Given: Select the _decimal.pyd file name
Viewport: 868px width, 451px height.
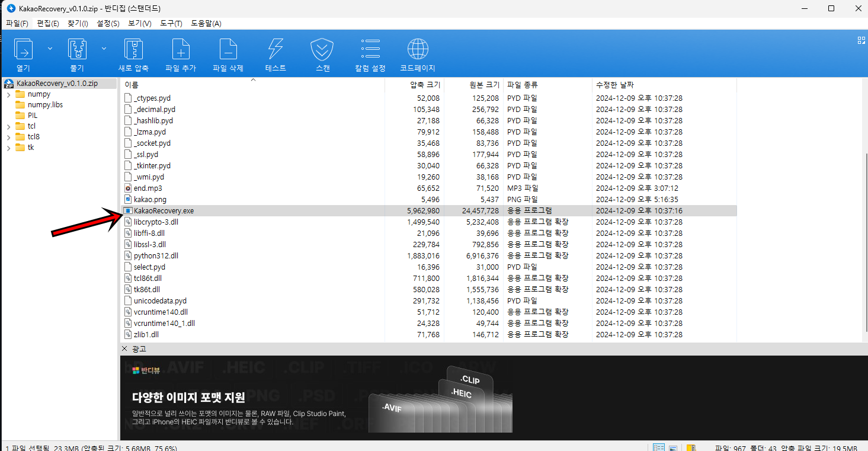Looking at the screenshot, I should [155, 109].
